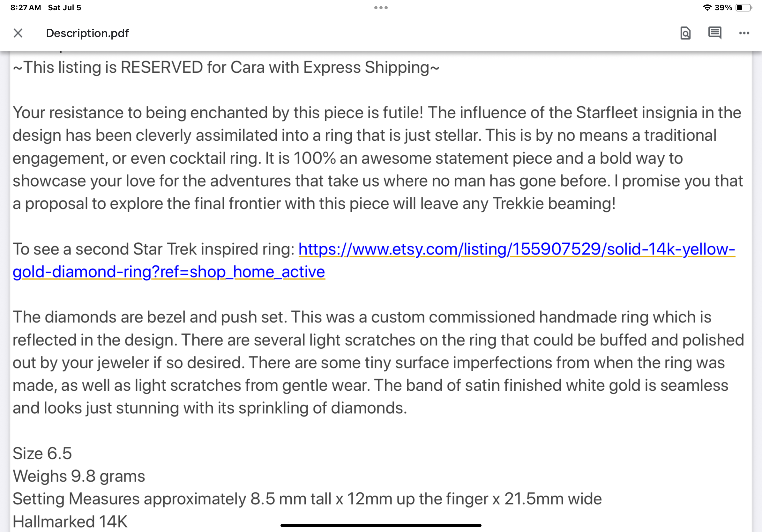This screenshot has width=762, height=532.
Task: Tap the 8:27 AM clock
Action: pos(26,8)
